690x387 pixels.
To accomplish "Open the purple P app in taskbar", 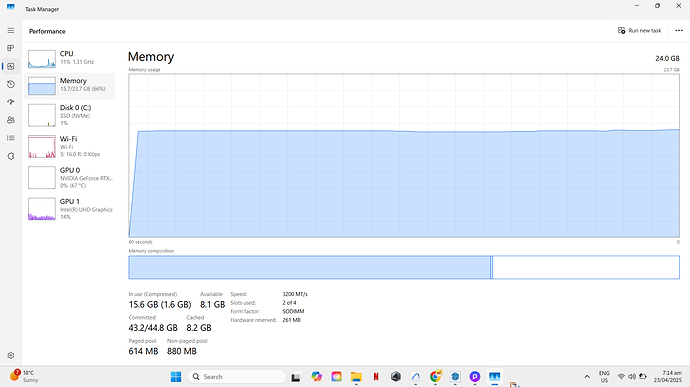I will [x=475, y=377].
